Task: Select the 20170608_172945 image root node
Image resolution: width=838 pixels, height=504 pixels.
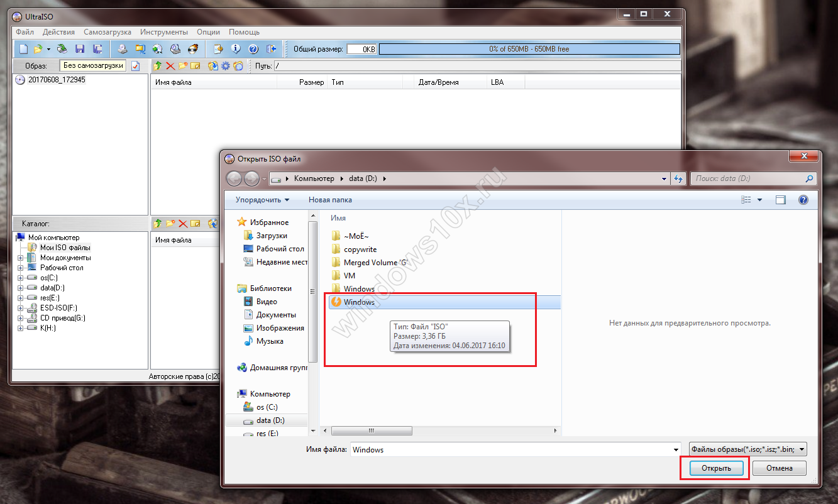Action: [x=57, y=80]
